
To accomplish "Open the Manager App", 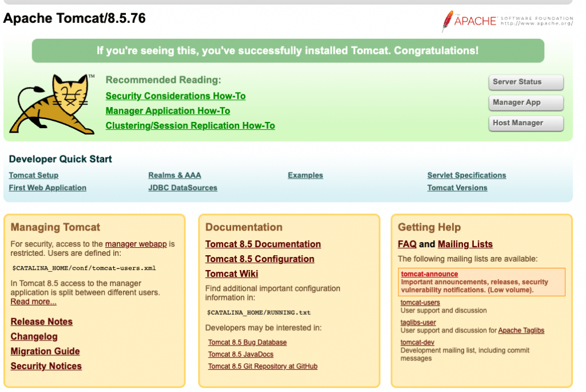I will coord(526,103).
